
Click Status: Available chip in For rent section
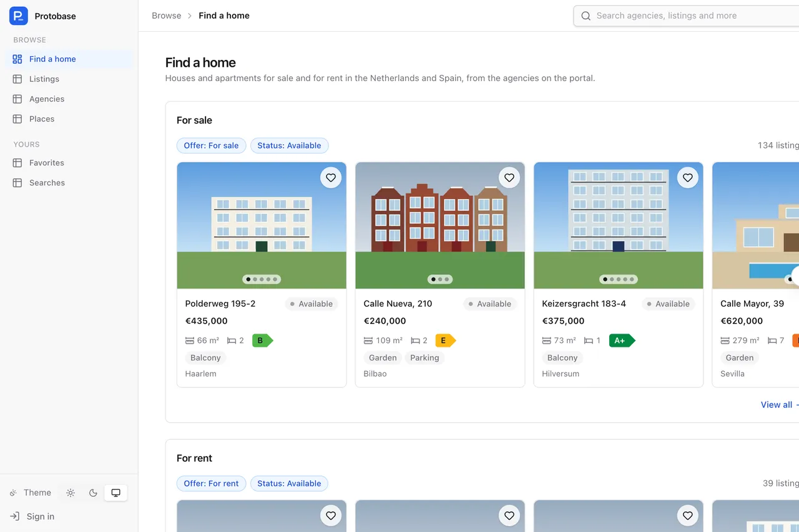289,483
